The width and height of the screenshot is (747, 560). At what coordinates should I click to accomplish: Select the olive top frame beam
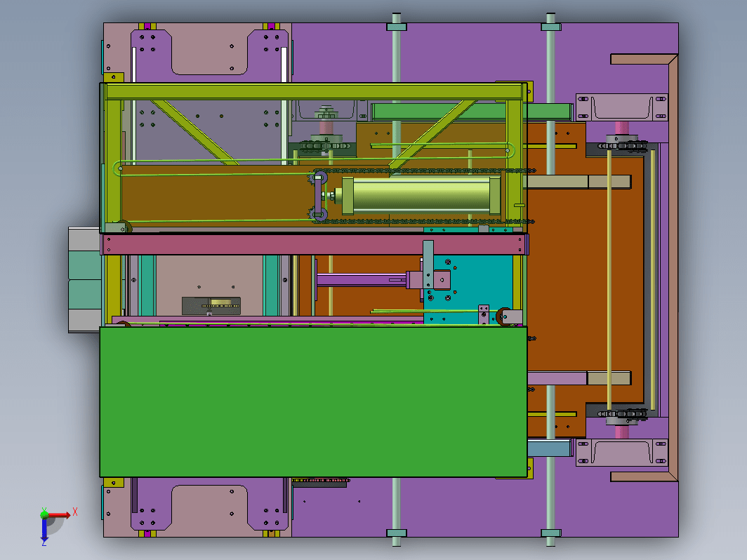click(x=314, y=91)
